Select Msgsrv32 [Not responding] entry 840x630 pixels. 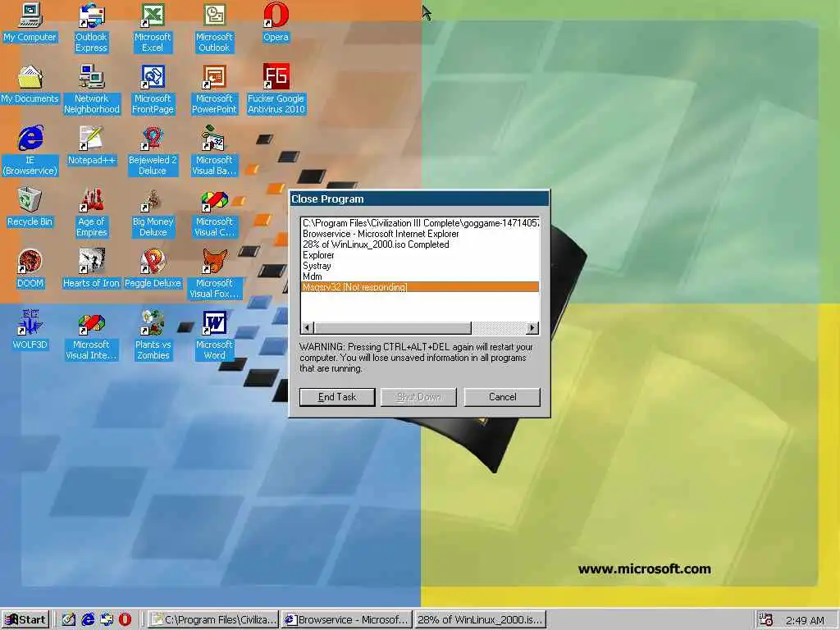point(420,287)
